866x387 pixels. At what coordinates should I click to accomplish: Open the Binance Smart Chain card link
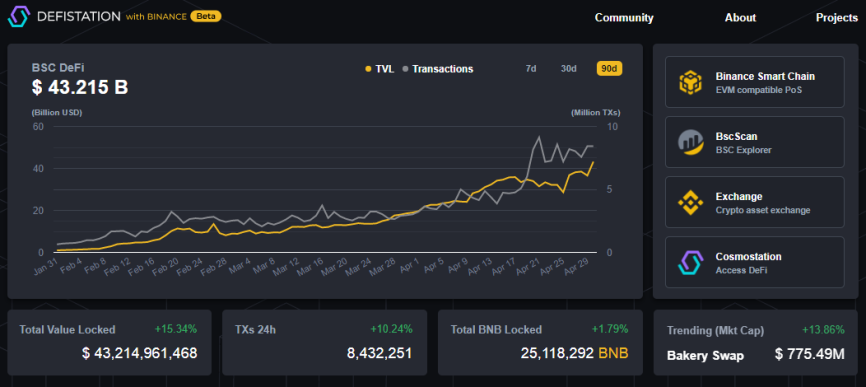click(754, 82)
